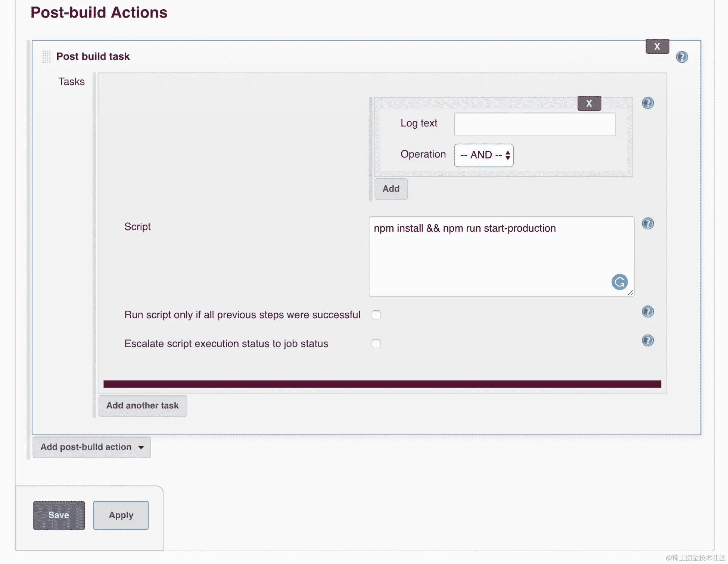This screenshot has width=728, height=564.
Task: Grab the Script textarea resize handle
Action: tap(630, 293)
